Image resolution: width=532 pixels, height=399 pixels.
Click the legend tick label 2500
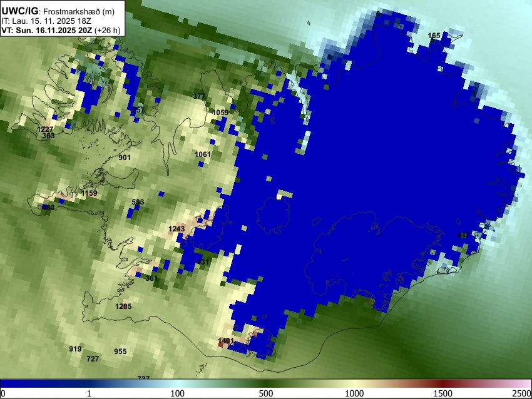coord(523,393)
